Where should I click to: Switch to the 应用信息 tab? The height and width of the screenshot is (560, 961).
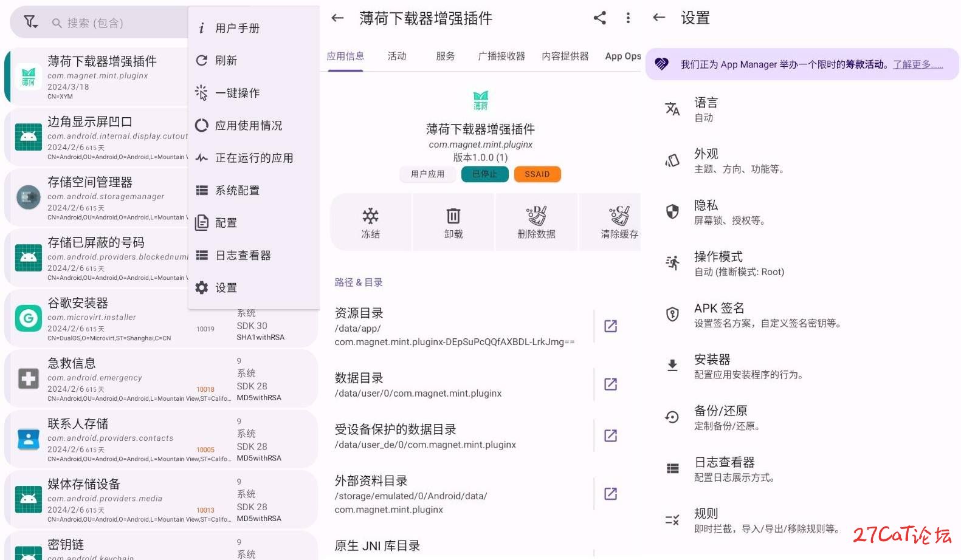[x=345, y=56]
